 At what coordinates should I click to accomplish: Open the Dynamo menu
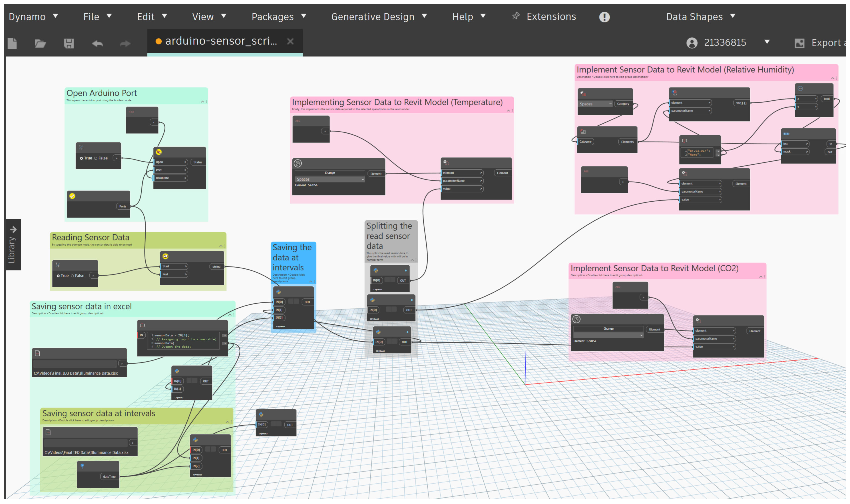coord(33,16)
